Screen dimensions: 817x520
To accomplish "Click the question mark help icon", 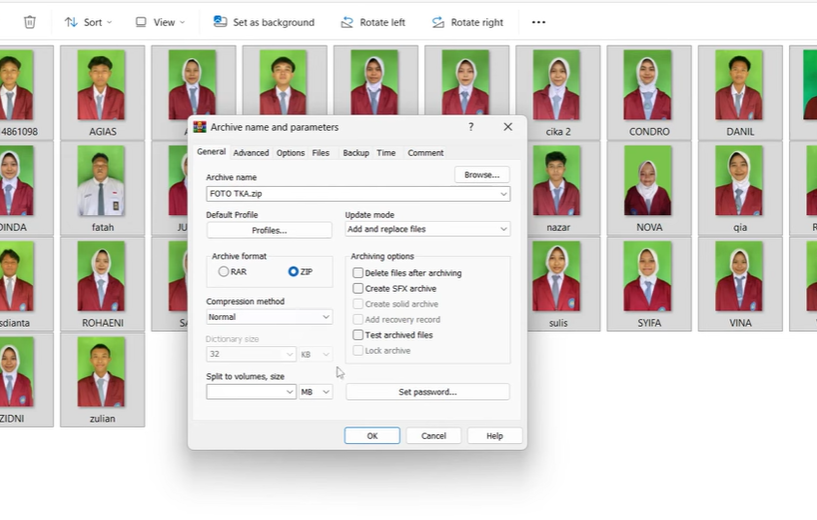I will [471, 127].
